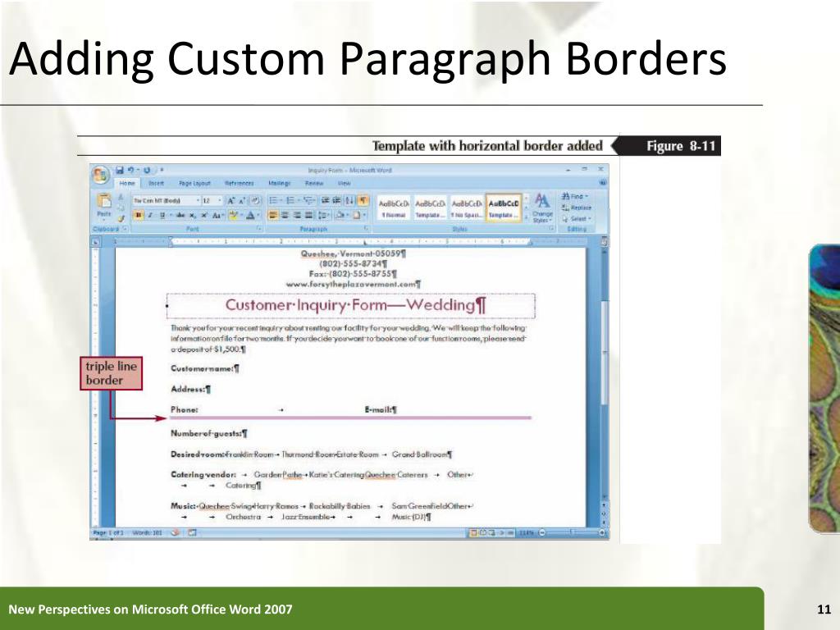Apply the No Spacing style
840x630 pixels.
[466, 208]
